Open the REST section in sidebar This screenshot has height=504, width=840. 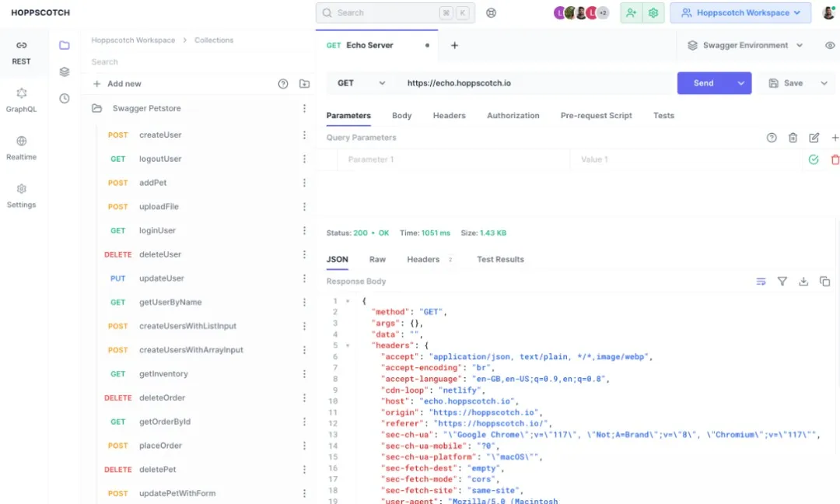coord(22,52)
